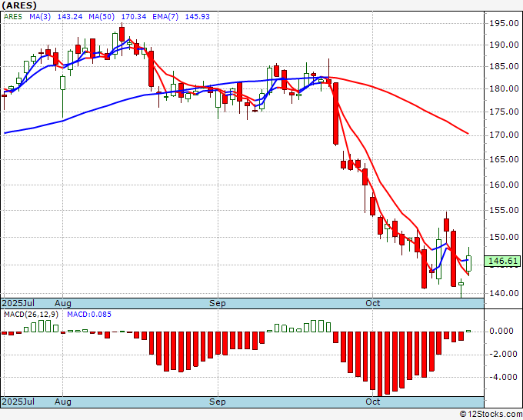Click the Aug label on price chart axis

coord(63,303)
